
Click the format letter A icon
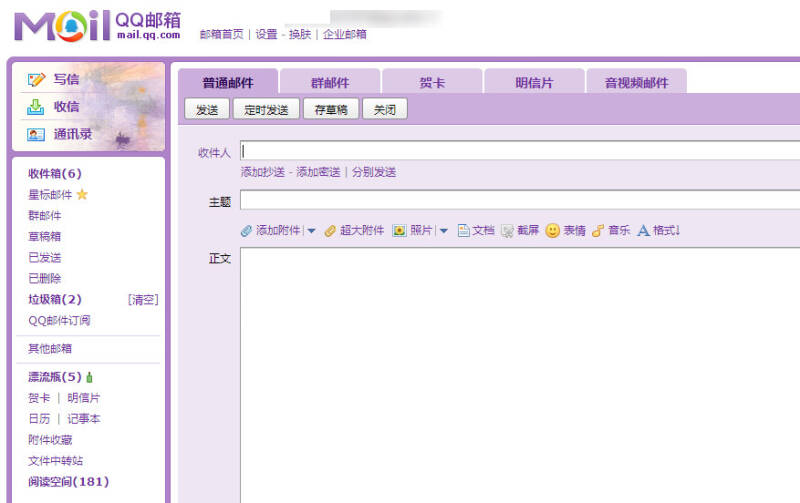click(643, 231)
